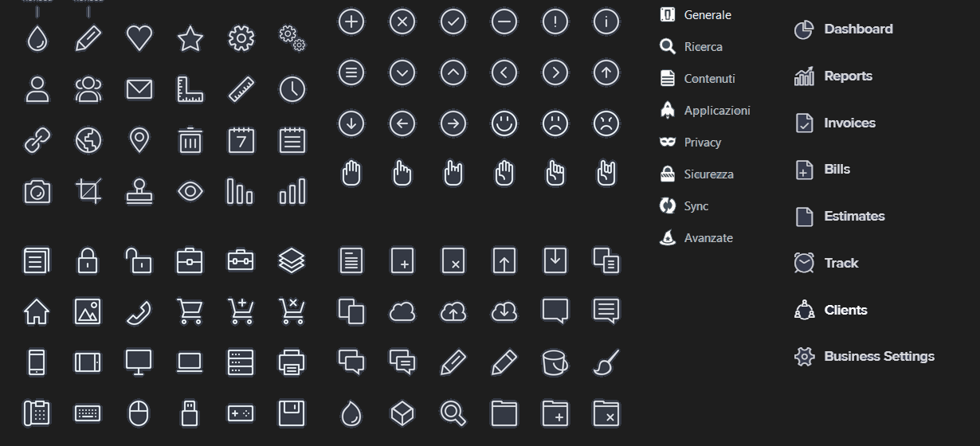
Task: Select the circled checkmark icon
Action: (453, 22)
